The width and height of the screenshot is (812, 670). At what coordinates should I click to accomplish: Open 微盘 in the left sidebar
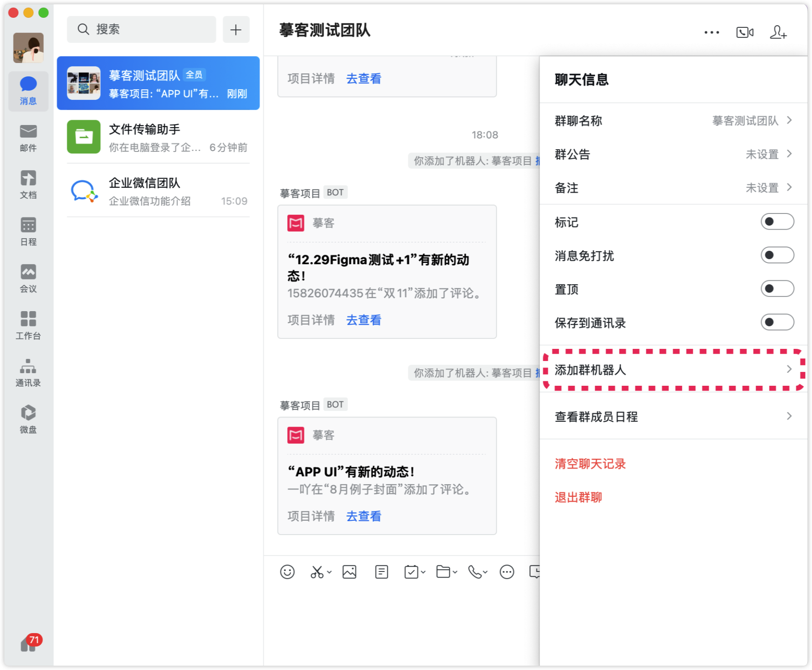[28, 419]
